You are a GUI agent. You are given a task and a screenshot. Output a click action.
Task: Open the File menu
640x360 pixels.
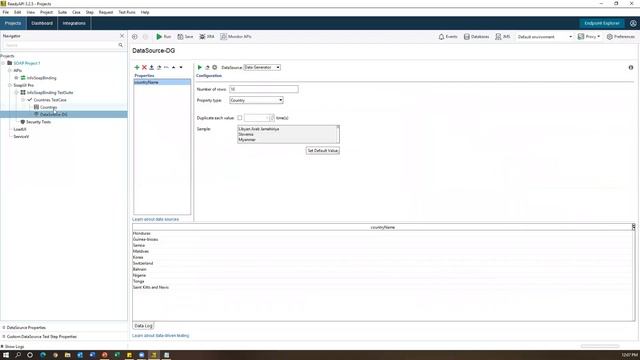(x=6, y=12)
